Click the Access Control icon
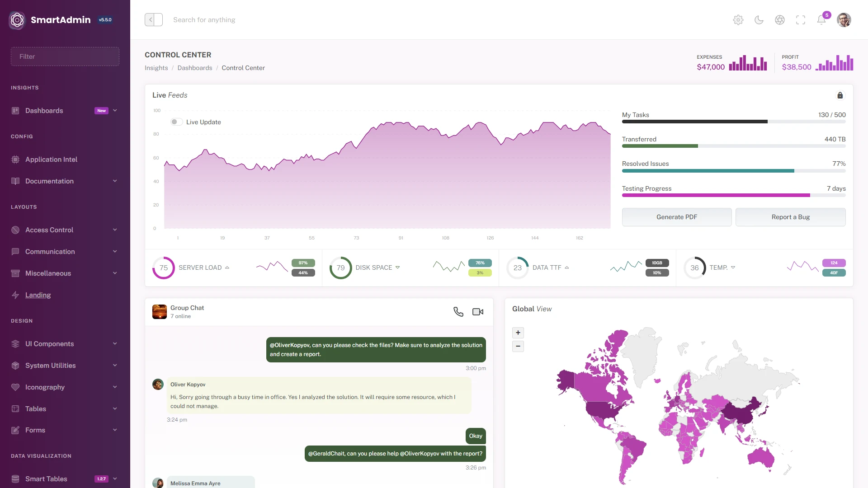 (x=15, y=230)
